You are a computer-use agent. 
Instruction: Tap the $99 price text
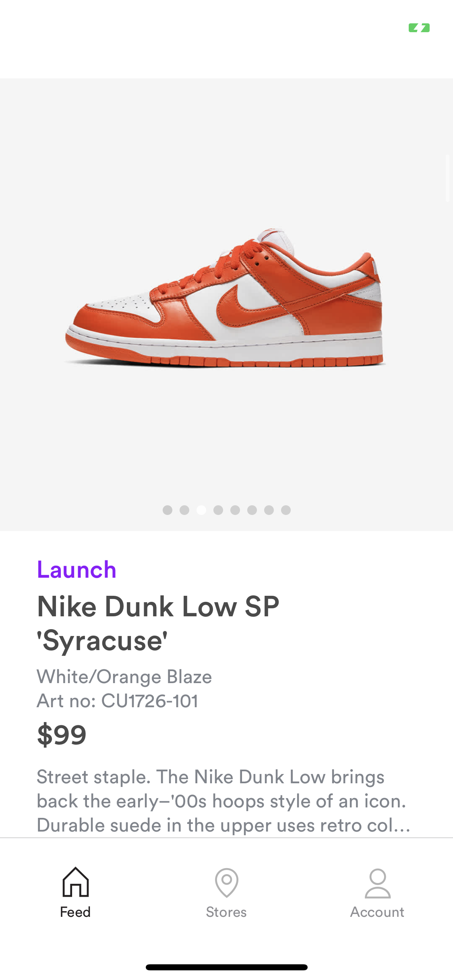tap(62, 735)
